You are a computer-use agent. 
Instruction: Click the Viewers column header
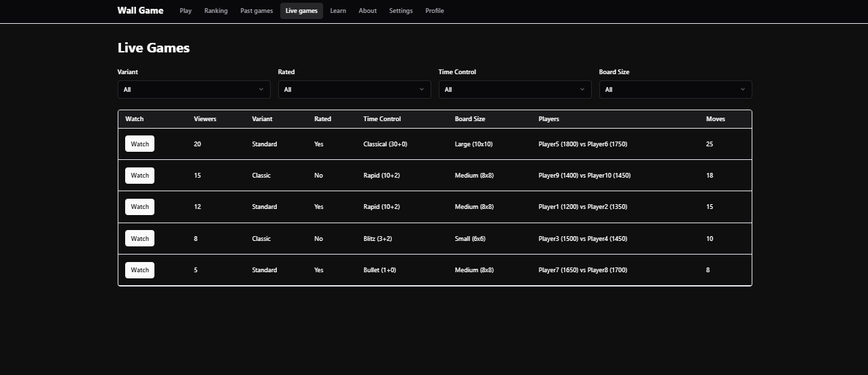coord(205,119)
